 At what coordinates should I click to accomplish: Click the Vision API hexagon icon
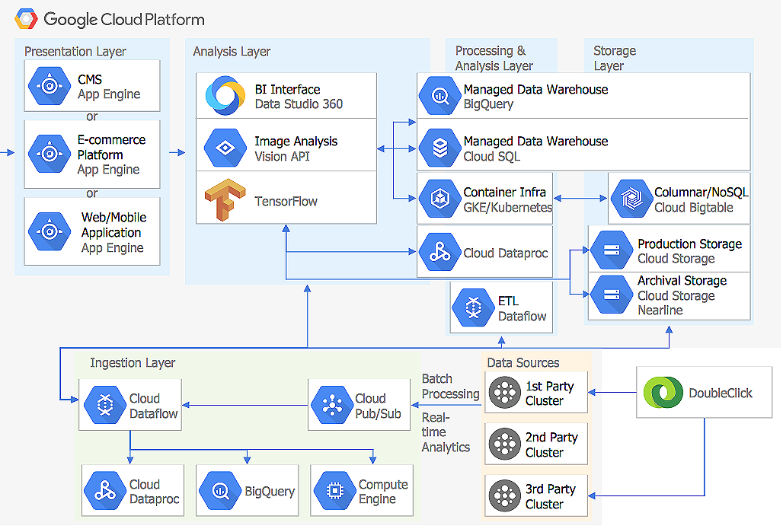coord(225,148)
